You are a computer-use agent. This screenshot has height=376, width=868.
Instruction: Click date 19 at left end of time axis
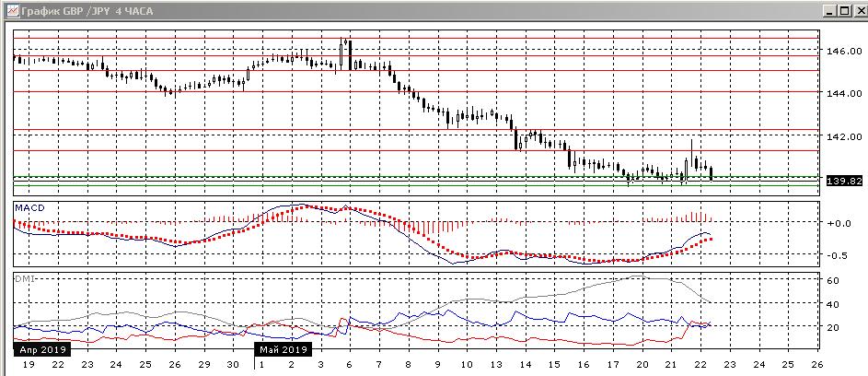click(27, 366)
